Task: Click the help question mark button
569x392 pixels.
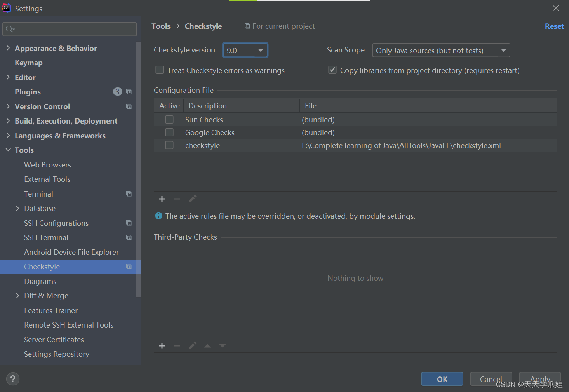Action: click(x=13, y=379)
